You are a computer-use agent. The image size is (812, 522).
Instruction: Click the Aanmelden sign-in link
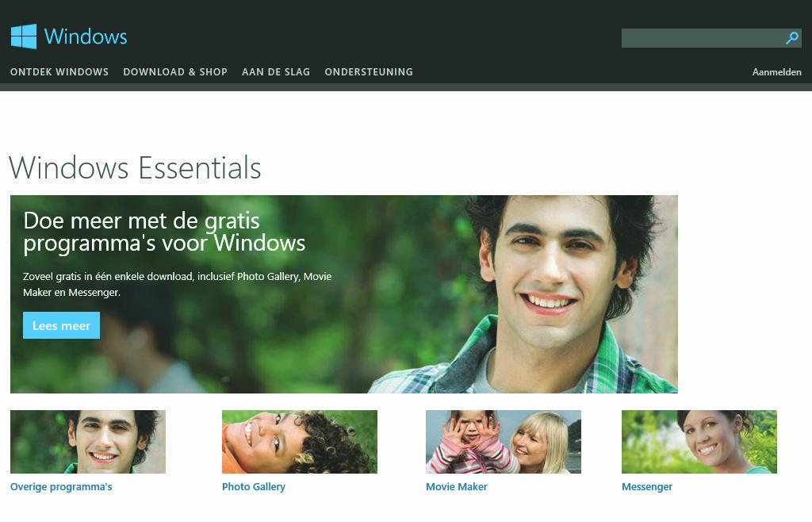(777, 72)
